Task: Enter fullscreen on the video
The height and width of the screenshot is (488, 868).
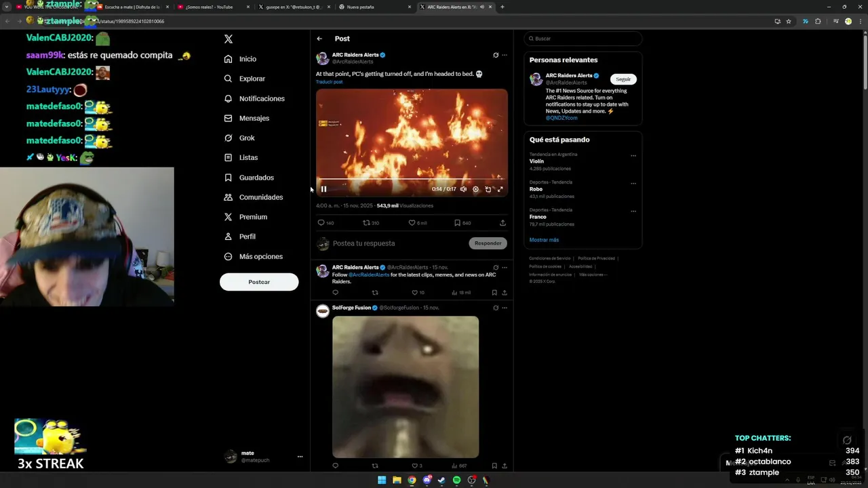Action: [x=500, y=189]
